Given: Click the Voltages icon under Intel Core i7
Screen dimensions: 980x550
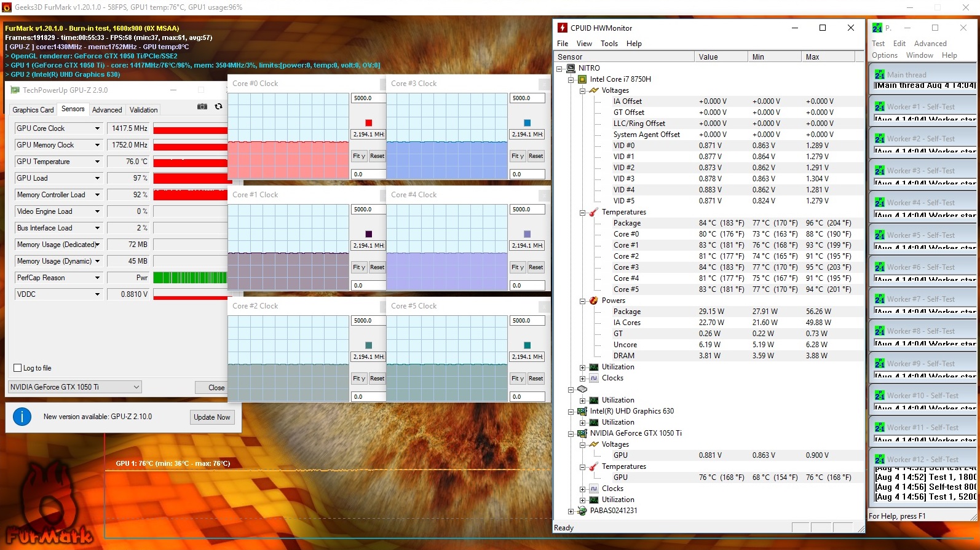Looking at the screenshot, I should (594, 90).
